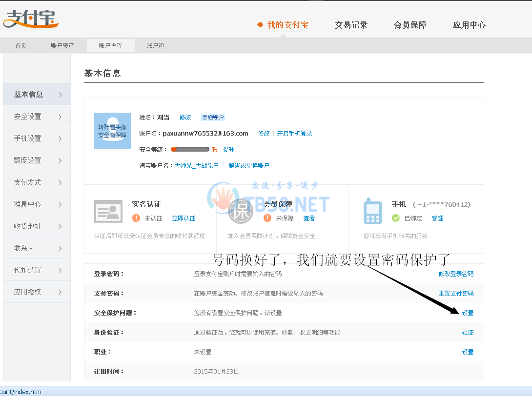Image resolution: width=532 pixels, height=396 pixels.
Task: Switch to the 首页 tab
Action: (20, 45)
